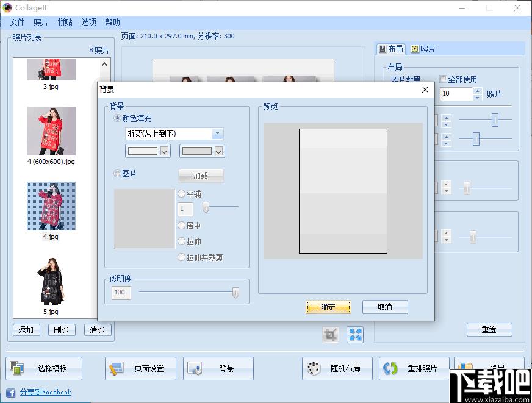Click the background icon on 背景 button

[195, 368]
